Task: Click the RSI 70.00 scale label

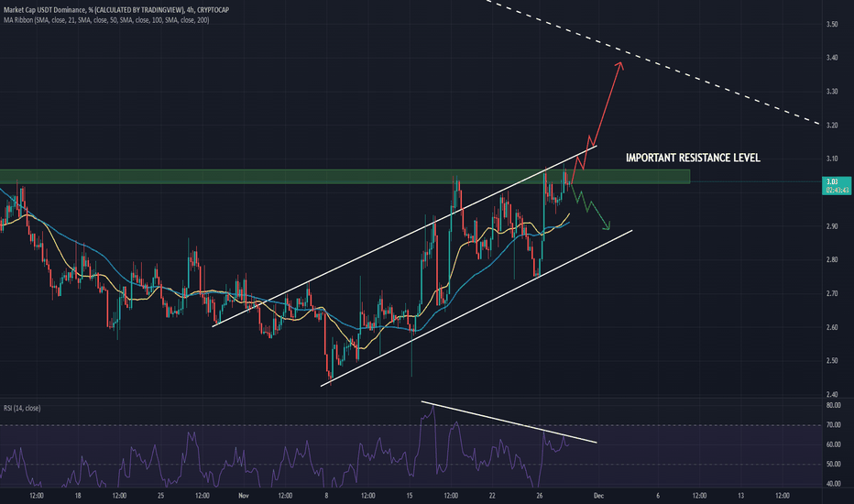Action: 833,425
